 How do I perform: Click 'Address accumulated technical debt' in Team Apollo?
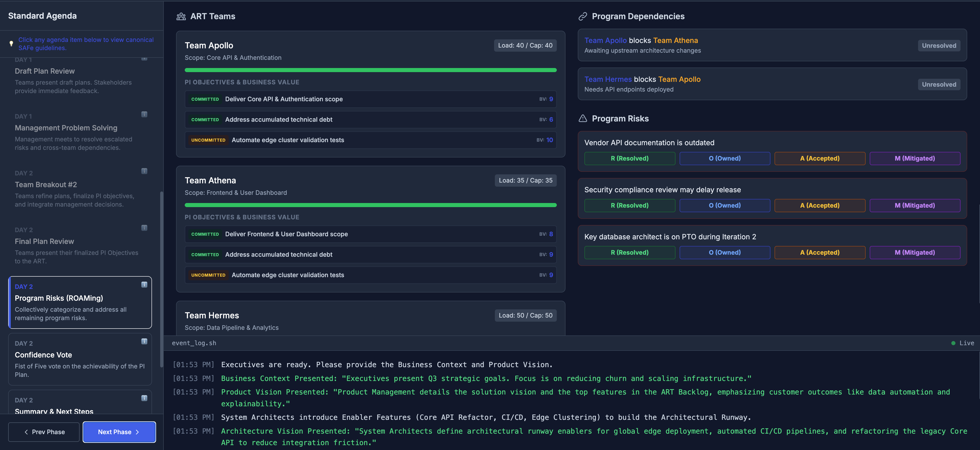pos(371,120)
